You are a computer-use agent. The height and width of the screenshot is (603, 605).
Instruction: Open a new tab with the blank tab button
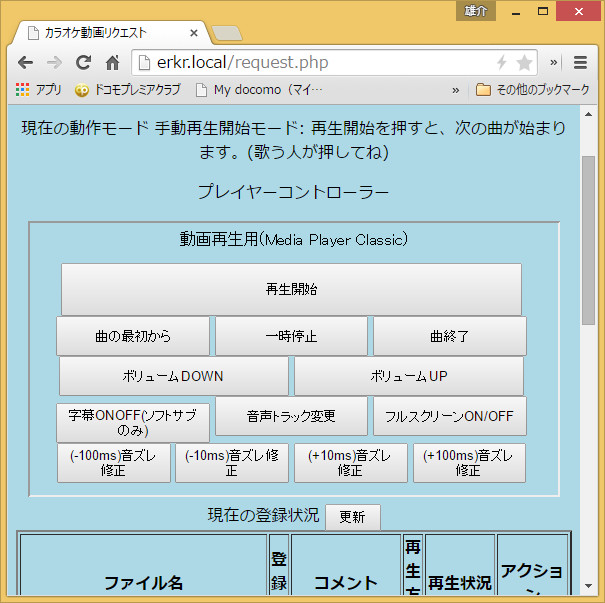click(x=227, y=34)
